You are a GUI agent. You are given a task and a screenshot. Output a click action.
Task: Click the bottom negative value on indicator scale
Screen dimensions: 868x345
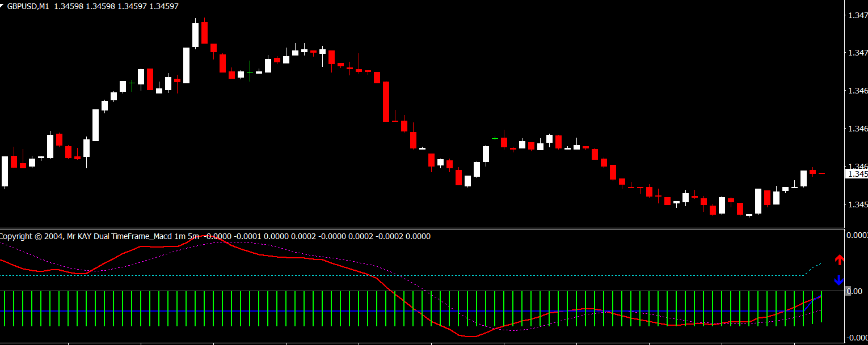click(857, 338)
